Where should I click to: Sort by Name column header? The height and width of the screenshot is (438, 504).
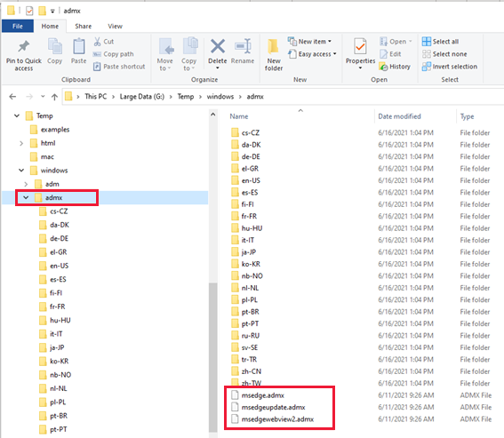[x=239, y=116]
